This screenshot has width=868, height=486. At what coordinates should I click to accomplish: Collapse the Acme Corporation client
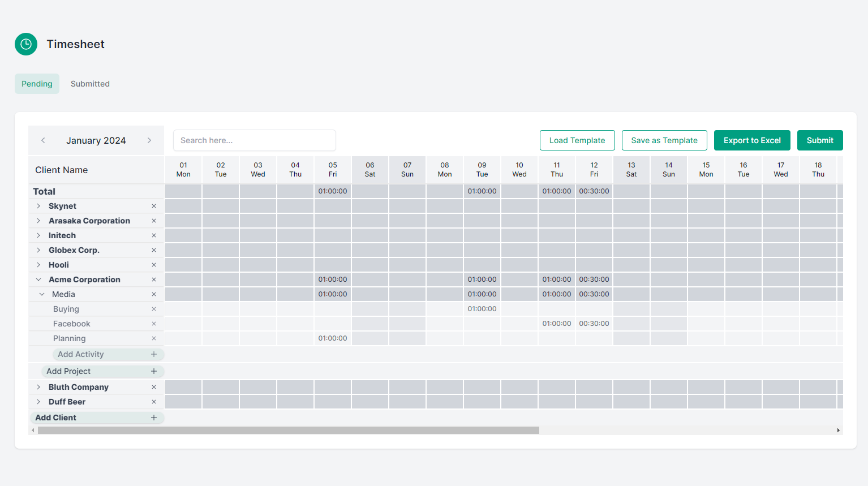point(38,279)
